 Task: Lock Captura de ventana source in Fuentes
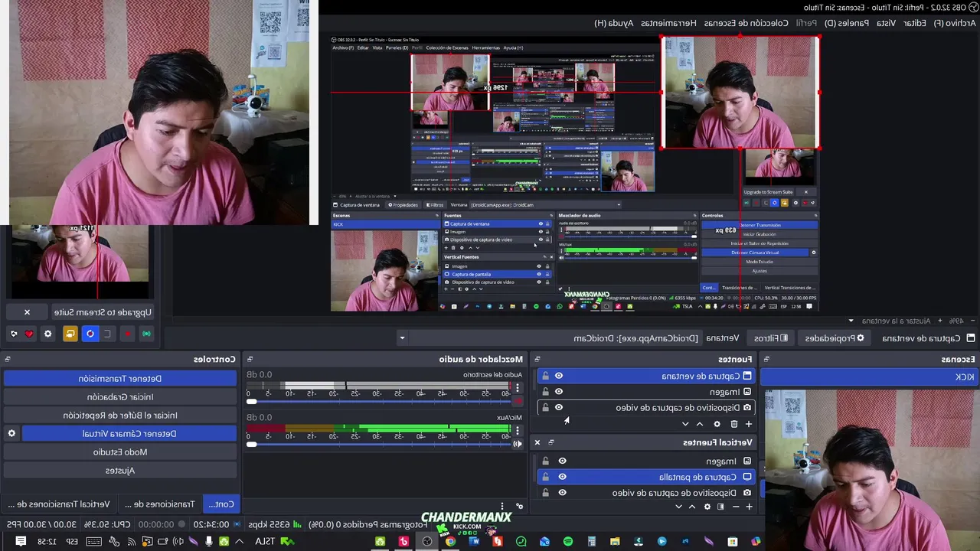(x=545, y=376)
